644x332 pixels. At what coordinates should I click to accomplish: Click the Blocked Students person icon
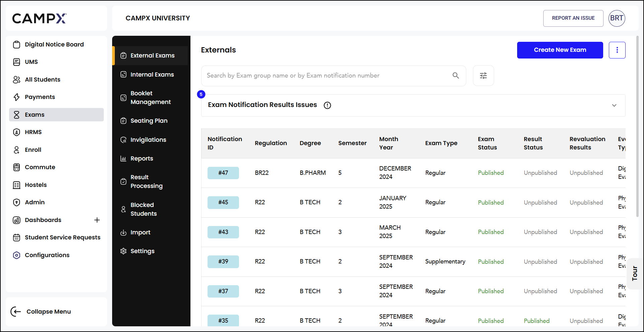(124, 209)
